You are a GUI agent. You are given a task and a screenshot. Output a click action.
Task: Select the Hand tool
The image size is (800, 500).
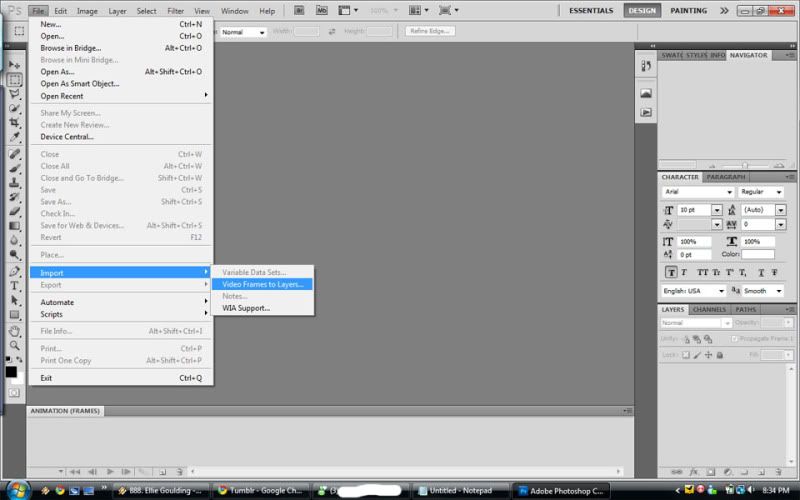coord(14,331)
